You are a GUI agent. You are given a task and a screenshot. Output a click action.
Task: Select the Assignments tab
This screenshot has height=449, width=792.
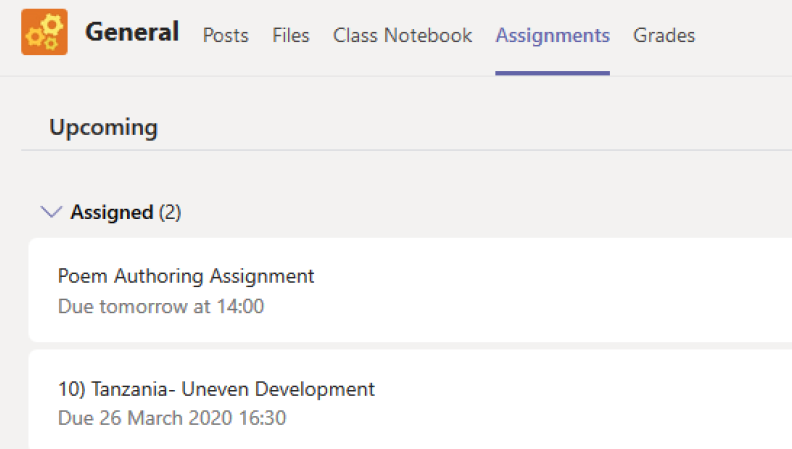(x=552, y=35)
